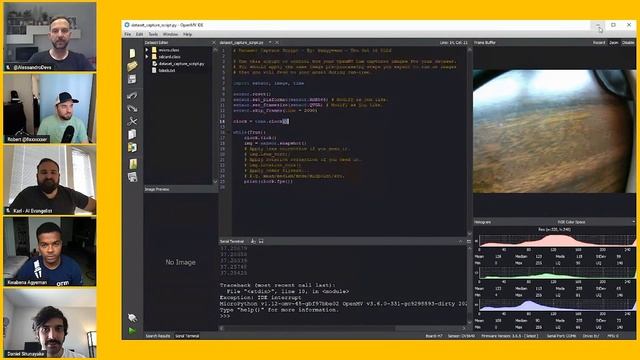The width and height of the screenshot is (640, 360).
Task: Click the Drive status bar entry
Action: (591, 336)
